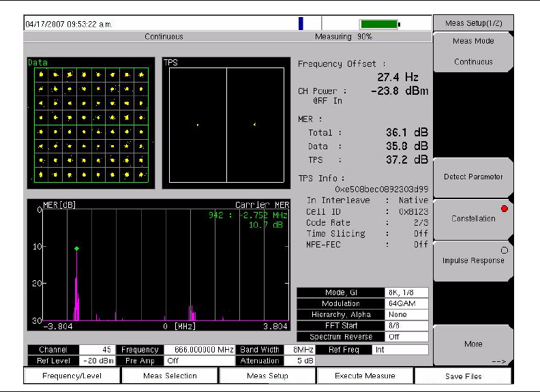Image resolution: width=540 pixels, height=392 pixels.
Task: Click the Detect Parameter softkey
Action: 473,177
